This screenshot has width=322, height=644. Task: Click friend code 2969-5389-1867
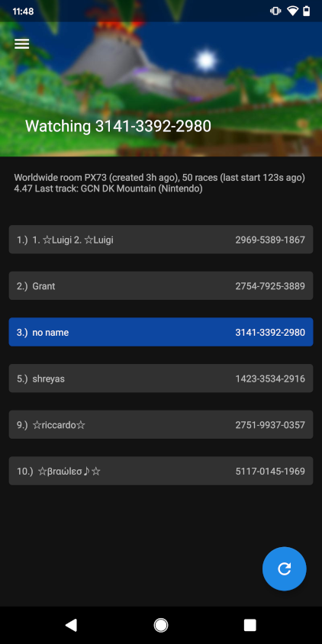click(270, 240)
